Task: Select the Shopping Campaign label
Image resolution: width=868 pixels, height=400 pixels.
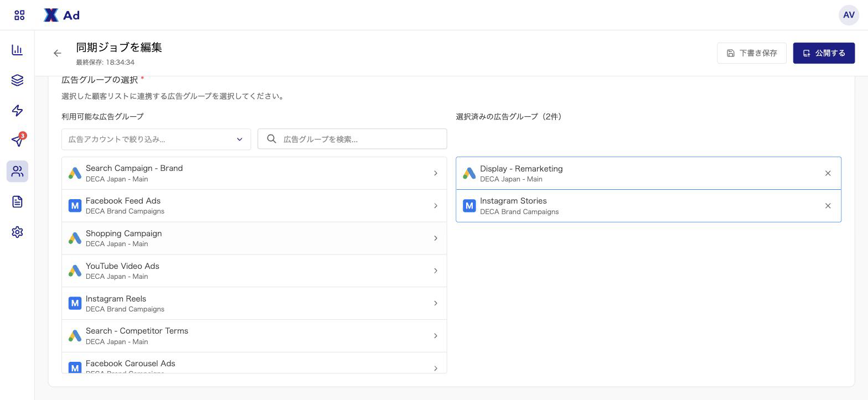Action: tap(124, 233)
